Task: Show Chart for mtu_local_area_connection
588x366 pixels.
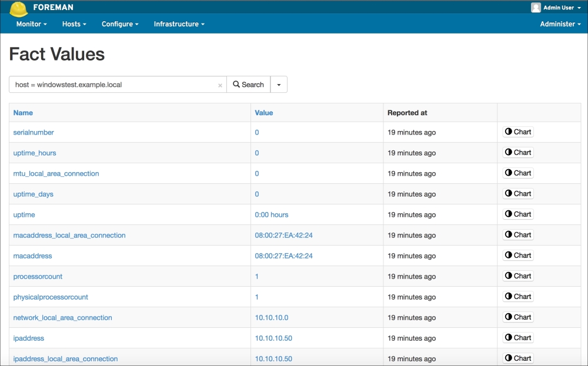Action: click(x=518, y=173)
